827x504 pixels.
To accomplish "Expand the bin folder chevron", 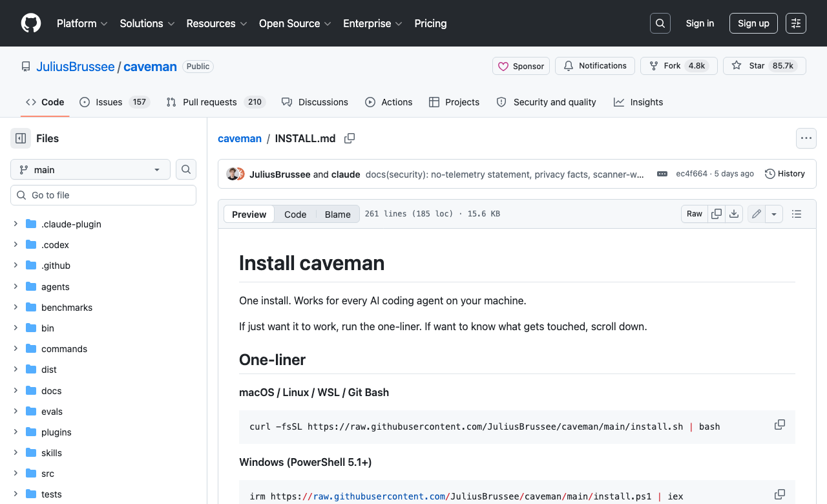I will click(x=16, y=328).
